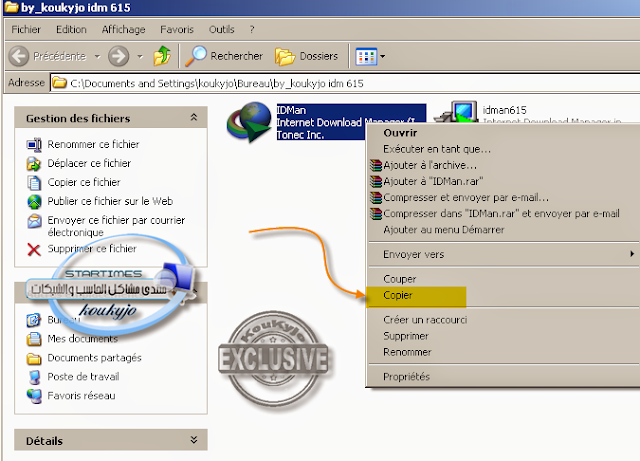Go back with the Précédente arrow icon
The height and width of the screenshot is (461, 640).
coord(19,56)
